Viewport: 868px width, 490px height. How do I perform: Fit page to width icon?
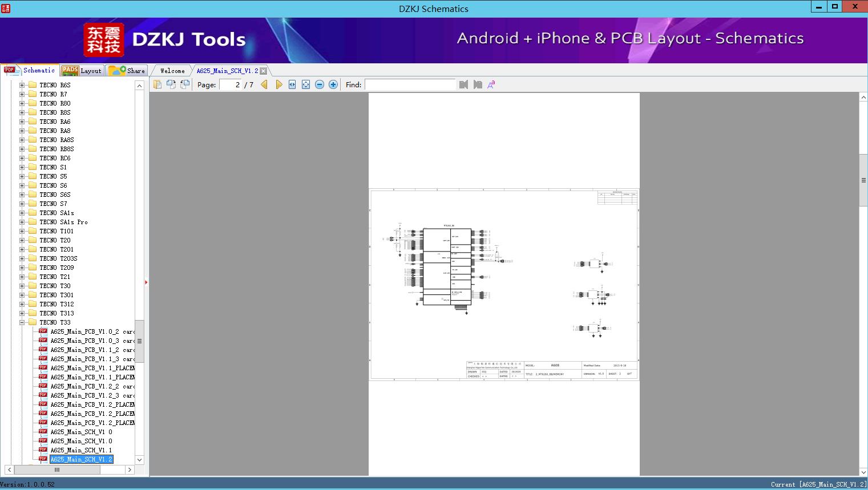pyautogui.click(x=292, y=84)
